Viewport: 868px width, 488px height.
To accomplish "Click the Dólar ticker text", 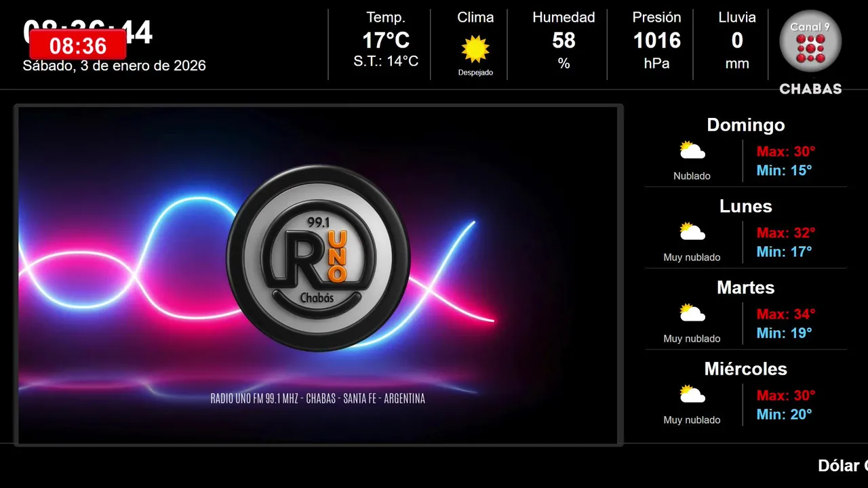I will tap(843, 466).
